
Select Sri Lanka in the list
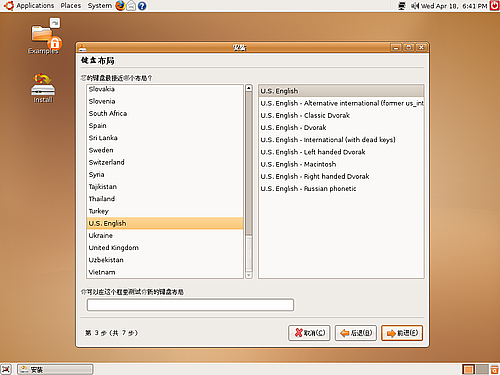[x=165, y=138]
